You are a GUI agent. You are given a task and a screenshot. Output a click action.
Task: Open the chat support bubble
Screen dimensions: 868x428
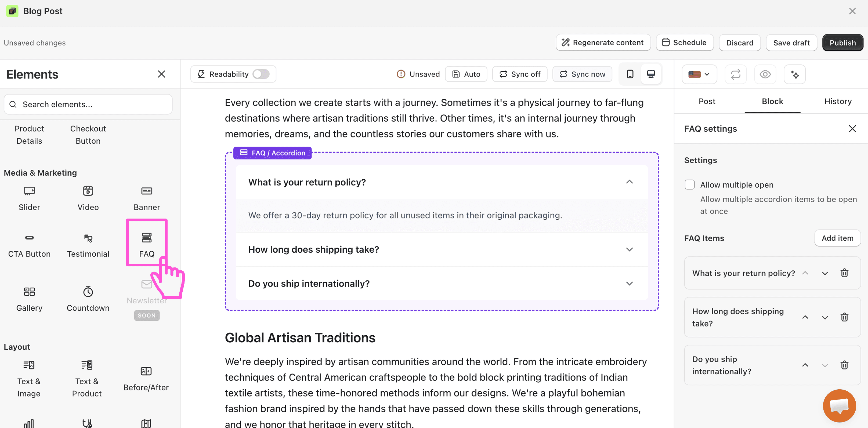pos(839,405)
